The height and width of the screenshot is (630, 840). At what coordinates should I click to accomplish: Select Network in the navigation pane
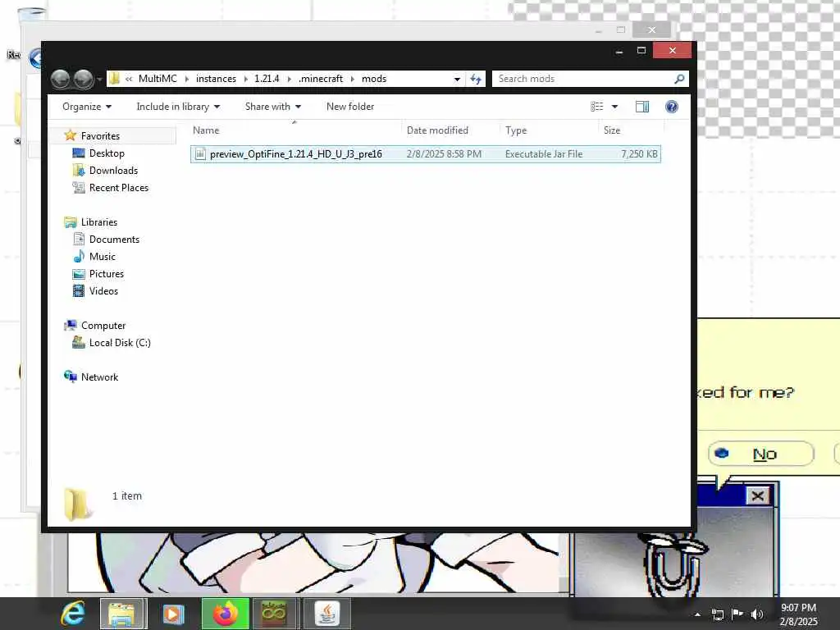click(99, 377)
